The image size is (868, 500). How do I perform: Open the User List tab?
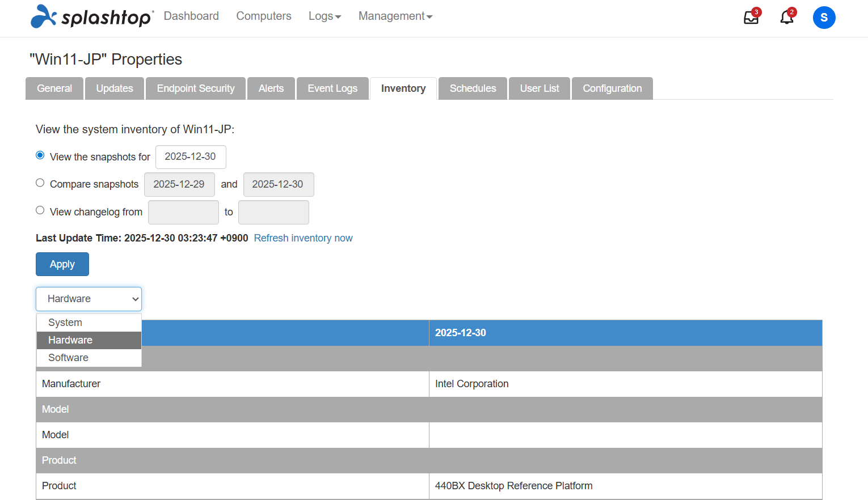point(540,88)
